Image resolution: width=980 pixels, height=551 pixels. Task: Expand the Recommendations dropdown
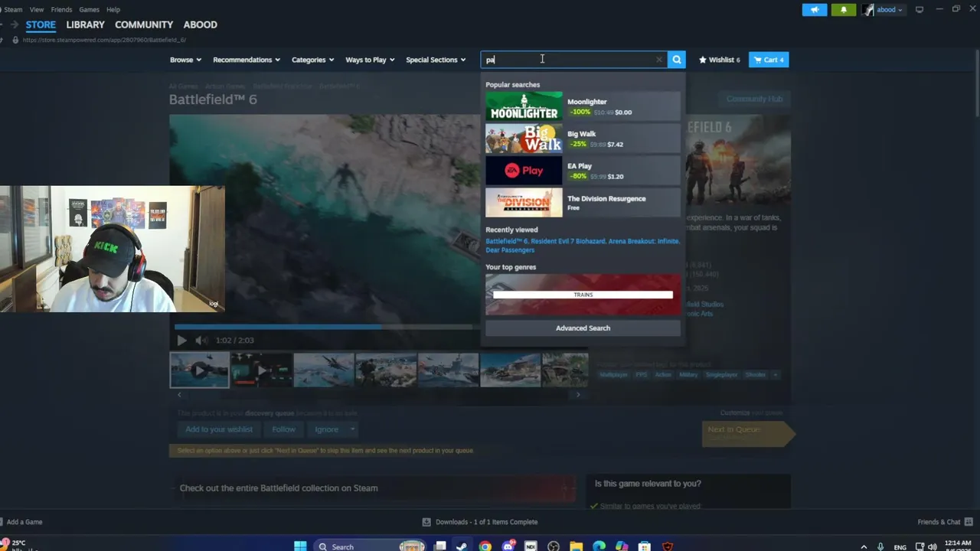pos(247,60)
